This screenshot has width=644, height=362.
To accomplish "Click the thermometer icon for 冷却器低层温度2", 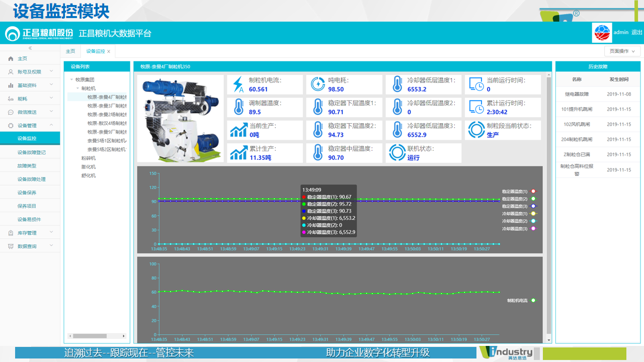I will (x=397, y=107).
